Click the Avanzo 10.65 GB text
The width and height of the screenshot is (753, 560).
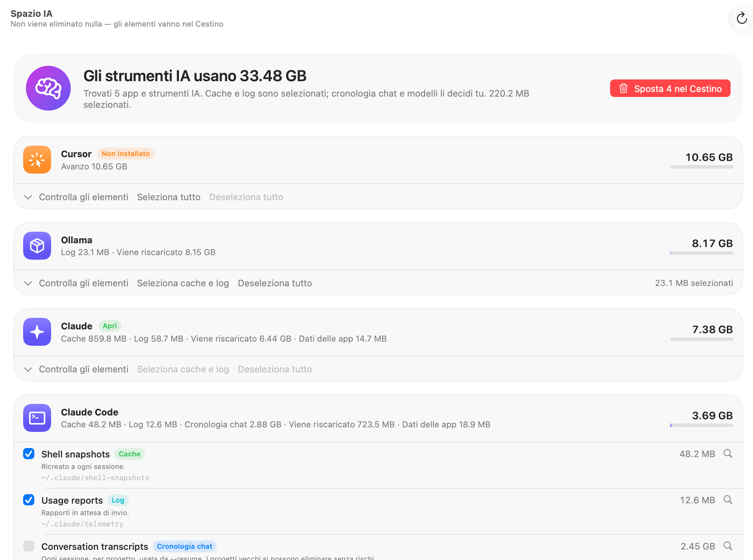tap(94, 167)
